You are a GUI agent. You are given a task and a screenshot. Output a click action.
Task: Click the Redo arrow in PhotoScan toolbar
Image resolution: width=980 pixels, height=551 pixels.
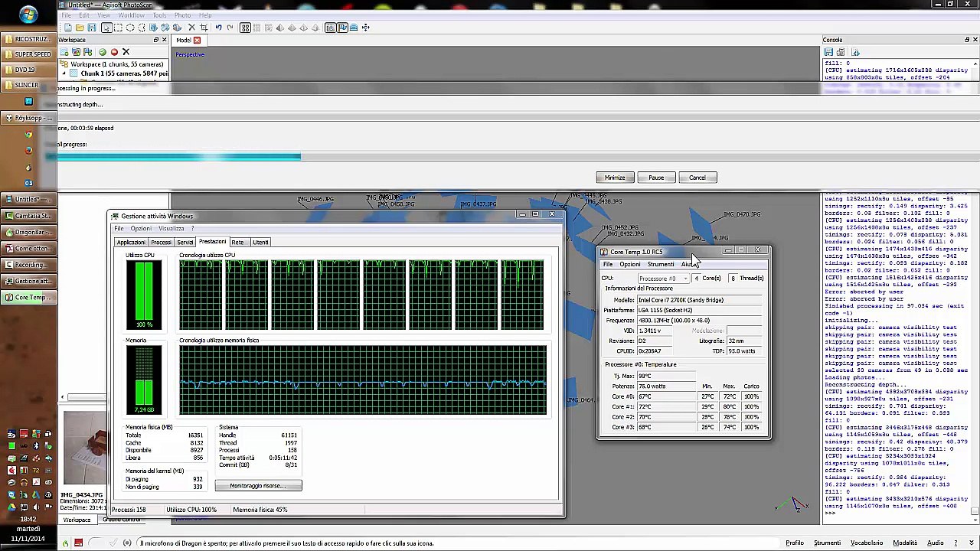pos(230,28)
